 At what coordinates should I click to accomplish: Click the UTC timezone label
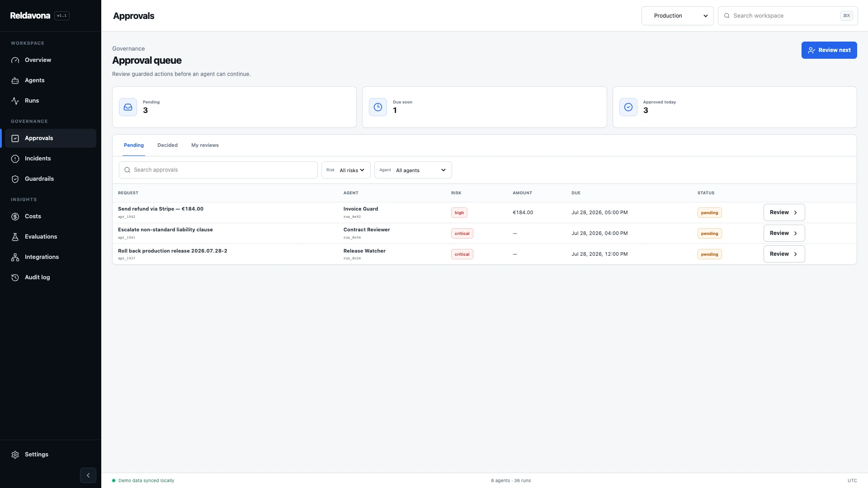(x=852, y=480)
